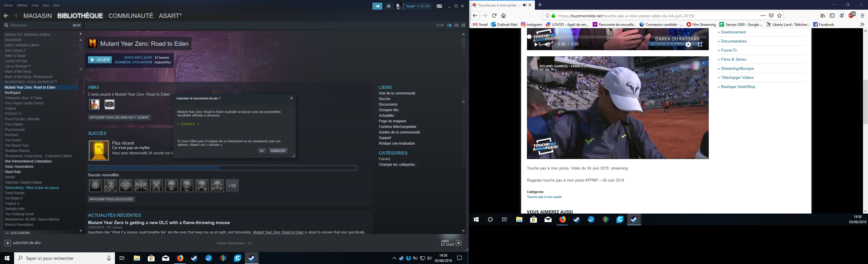Open Firefox account icon in toolbar
Screen dimensions: 868x264
[x=841, y=16]
